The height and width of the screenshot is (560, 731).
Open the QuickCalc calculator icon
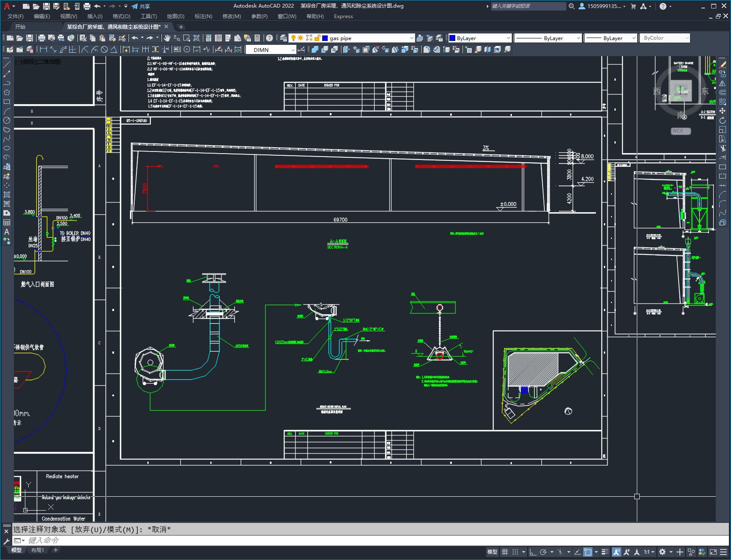click(257, 38)
